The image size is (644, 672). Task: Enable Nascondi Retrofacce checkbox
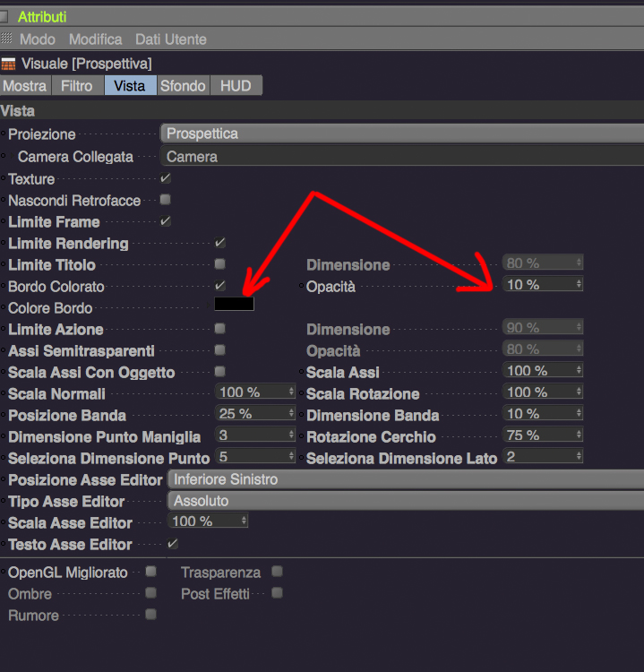[166, 199]
